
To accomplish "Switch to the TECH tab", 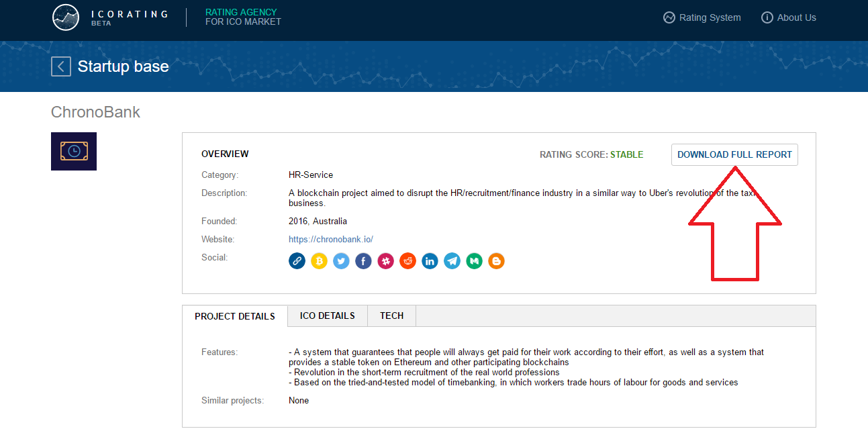I will [392, 316].
